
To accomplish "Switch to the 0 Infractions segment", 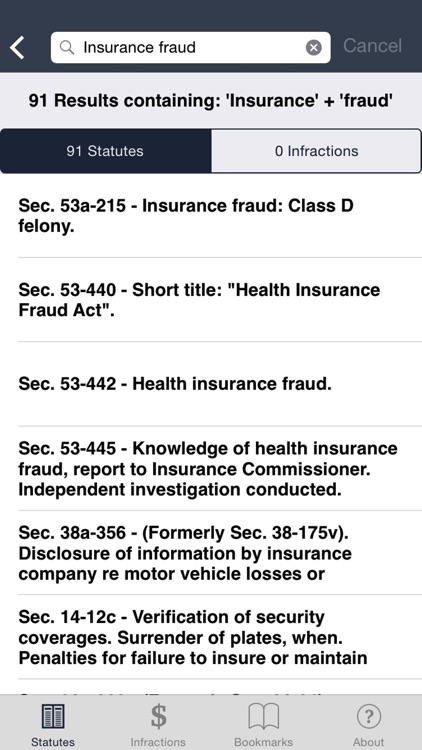I will 316,151.
